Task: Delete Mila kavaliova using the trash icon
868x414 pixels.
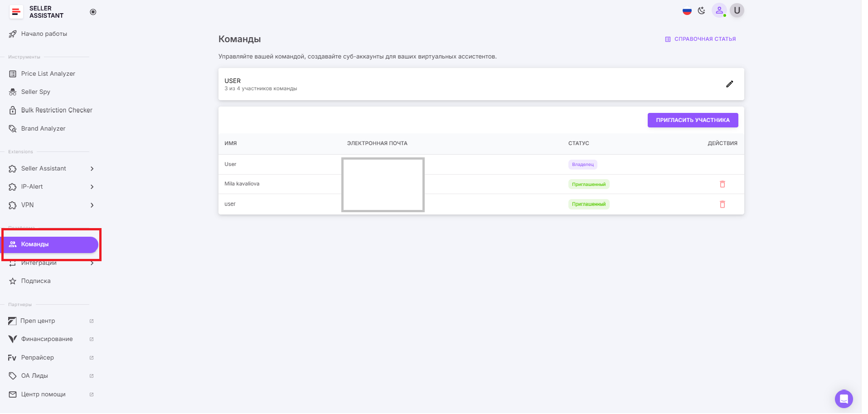Action: 722,184
